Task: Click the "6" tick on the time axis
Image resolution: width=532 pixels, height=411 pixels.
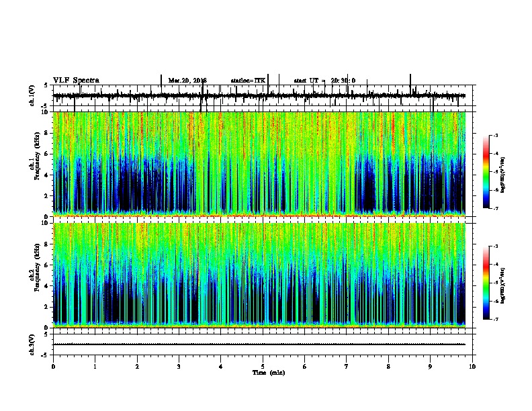Action: [x=304, y=367]
